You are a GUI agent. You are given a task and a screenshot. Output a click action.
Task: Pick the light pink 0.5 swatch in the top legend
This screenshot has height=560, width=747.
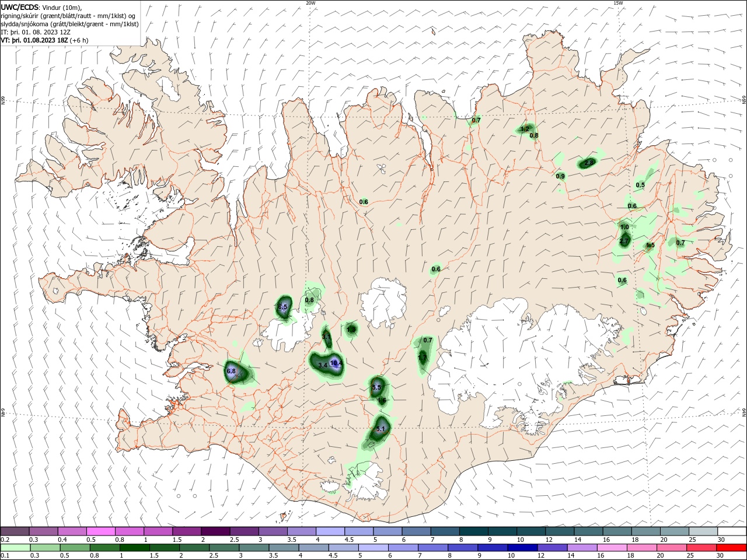click(x=100, y=531)
